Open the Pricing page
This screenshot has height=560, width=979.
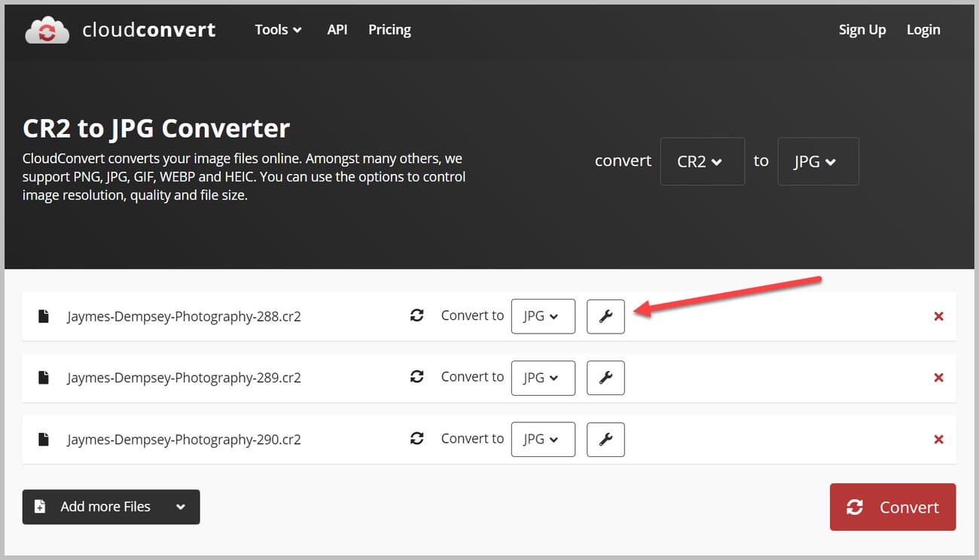[389, 30]
